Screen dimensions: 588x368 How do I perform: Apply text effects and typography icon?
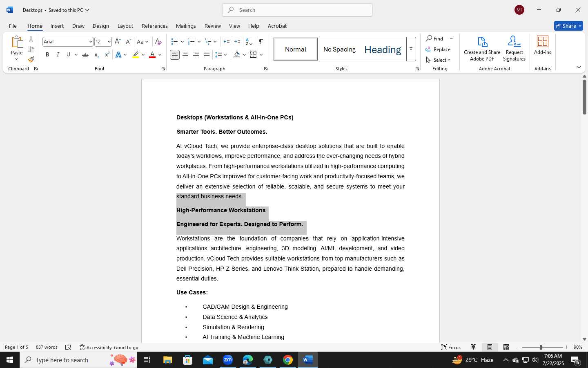[118, 55]
